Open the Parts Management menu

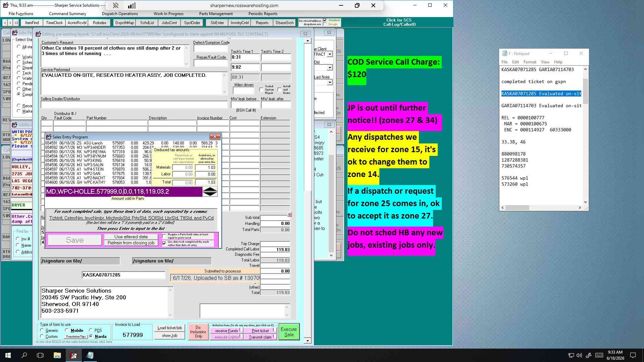216,14
